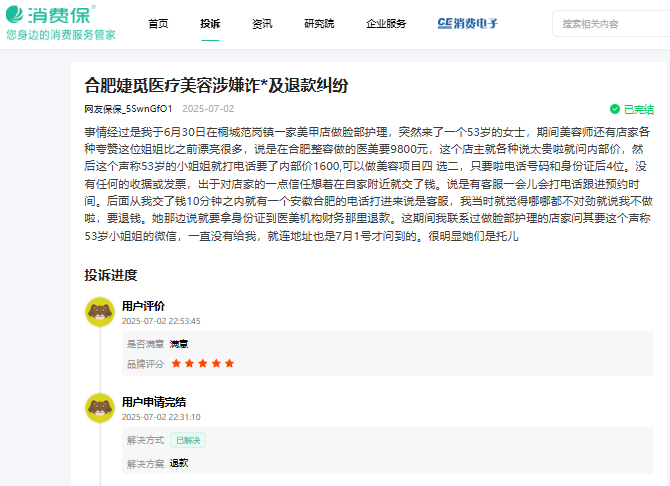Screen dimensions: 670x486
Task: Click the CE消费电子 logo link
Action: pos(468,24)
